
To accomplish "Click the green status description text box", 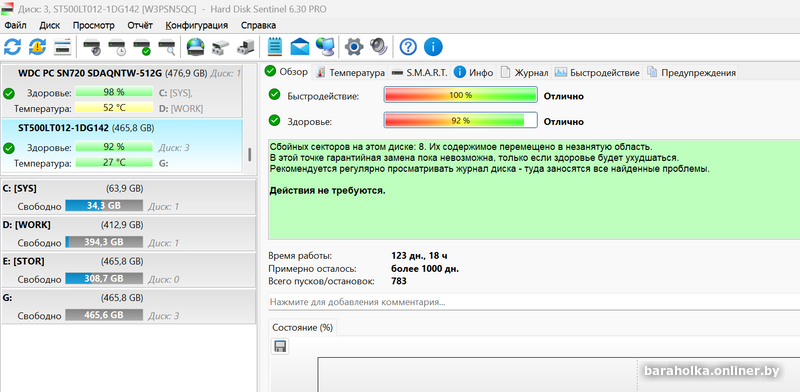I will (x=534, y=189).
